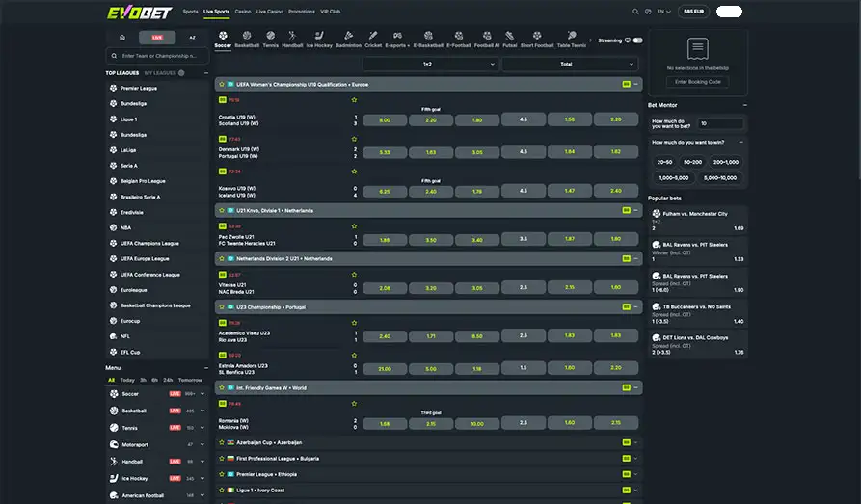Open Fulham vs. Manchester City popular bet
Image resolution: width=861 pixels, height=504 pixels.
click(697, 220)
